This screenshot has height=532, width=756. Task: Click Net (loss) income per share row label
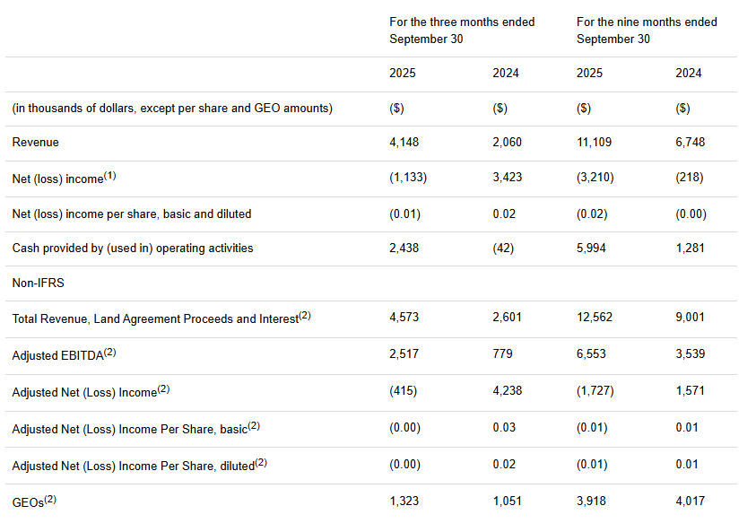(131, 214)
